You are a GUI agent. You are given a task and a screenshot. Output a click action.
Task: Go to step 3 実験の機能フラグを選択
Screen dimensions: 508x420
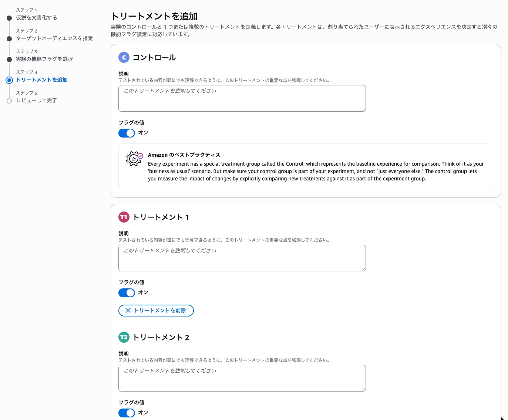(x=44, y=59)
